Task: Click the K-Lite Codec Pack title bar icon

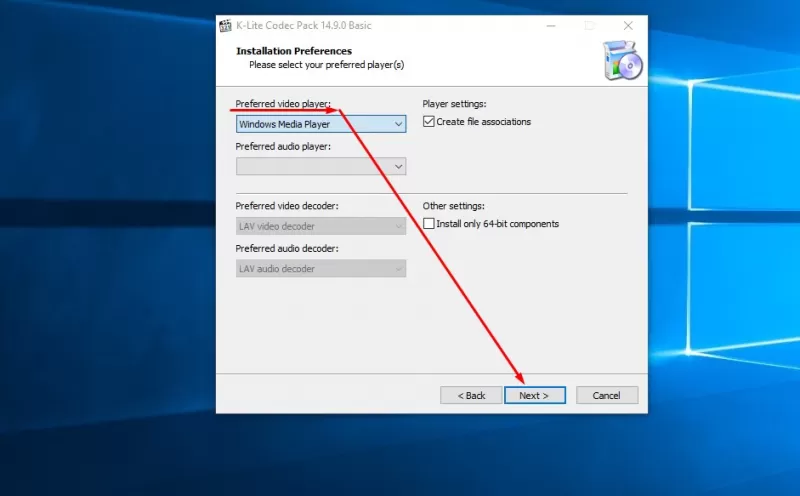Action: pos(225,26)
